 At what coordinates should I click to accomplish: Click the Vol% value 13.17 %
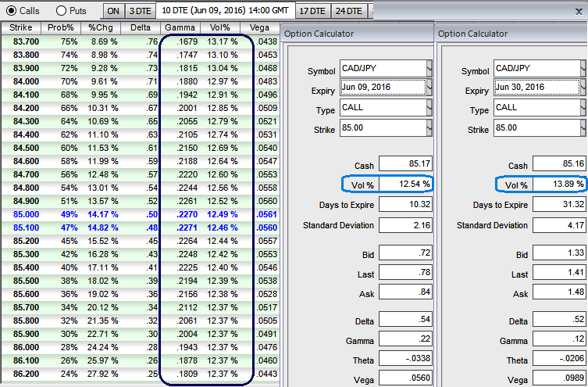[222, 41]
